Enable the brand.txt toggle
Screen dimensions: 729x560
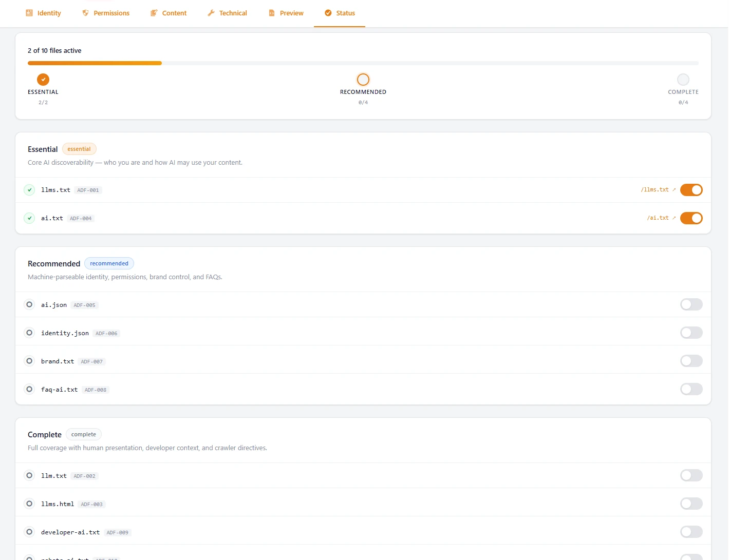pyautogui.click(x=691, y=361)
